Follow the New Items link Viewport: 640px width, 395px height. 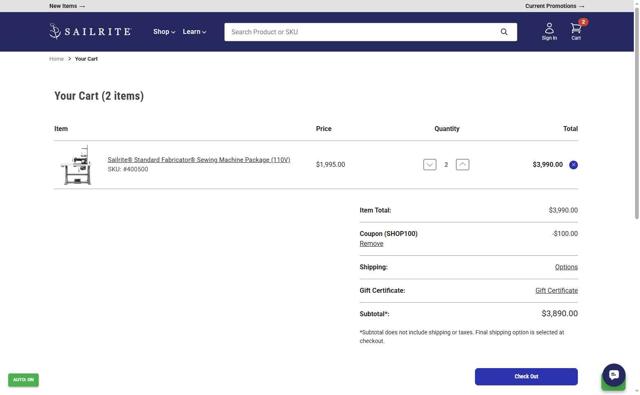pos(67,6)
